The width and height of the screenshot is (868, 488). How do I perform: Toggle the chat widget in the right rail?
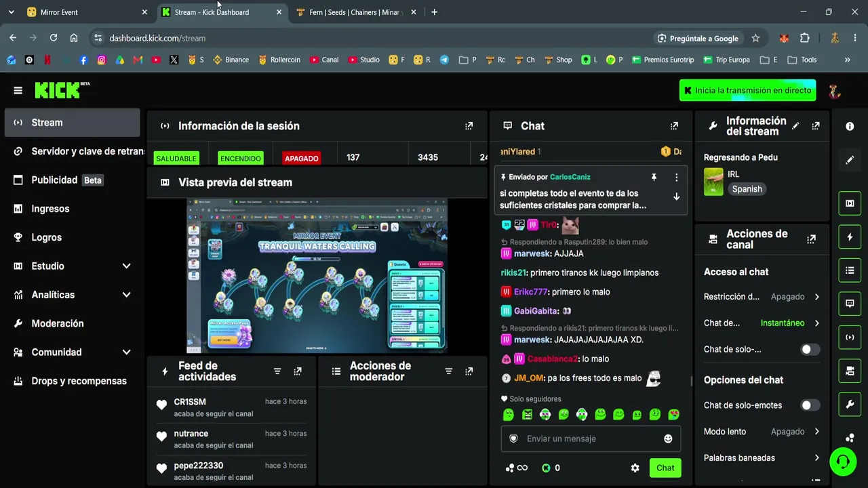click(x=850, y=304)
